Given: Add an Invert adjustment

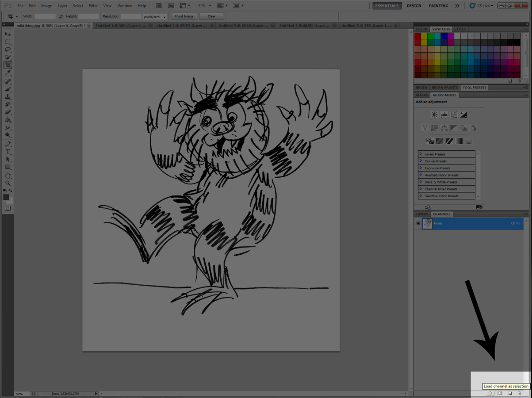Looking at the screenshot, I should [430, 141].
